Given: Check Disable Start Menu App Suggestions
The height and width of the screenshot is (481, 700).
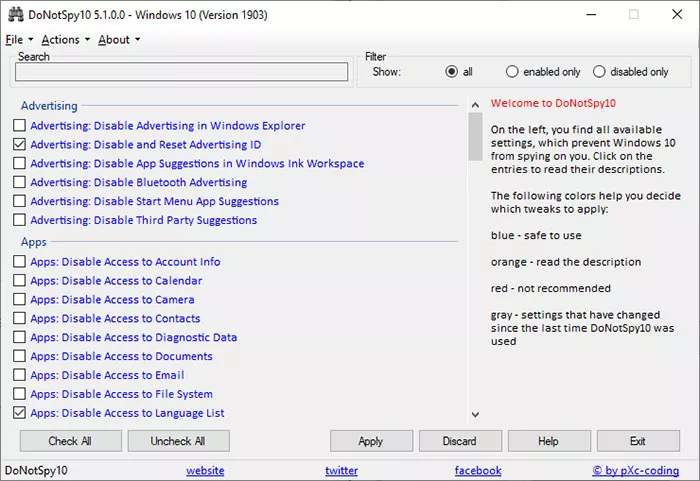Looking at the screenshot, I should (x=19, y=201).
